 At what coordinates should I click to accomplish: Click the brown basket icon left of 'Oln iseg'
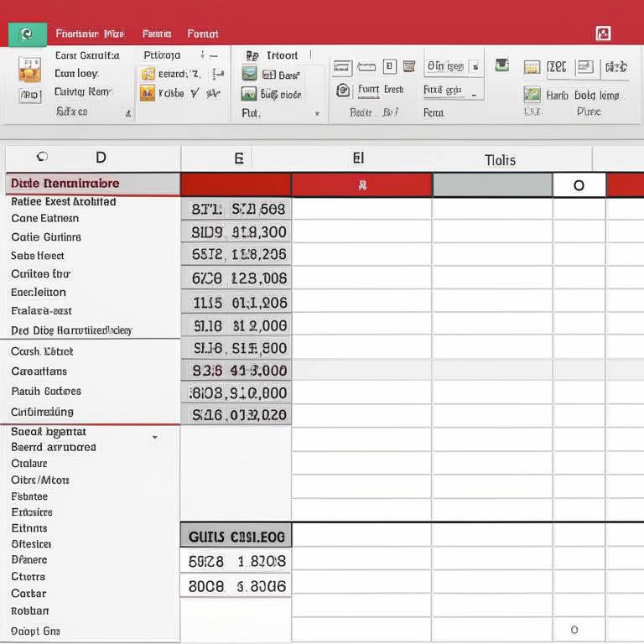[409, 65]
